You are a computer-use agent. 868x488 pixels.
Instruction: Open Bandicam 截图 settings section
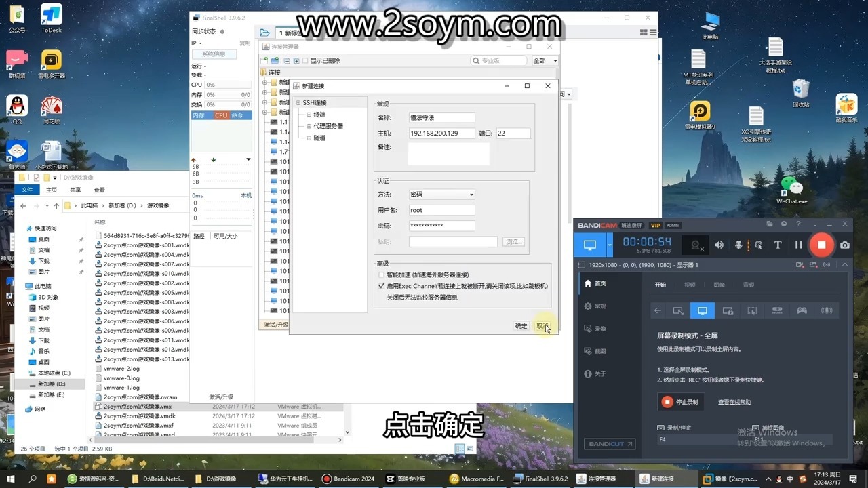coord(595,351)
